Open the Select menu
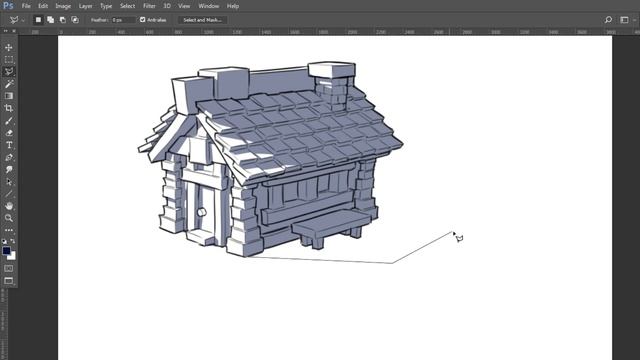This screenshot has width=640, height=360. pyautogui.click(x=127, y=6)
